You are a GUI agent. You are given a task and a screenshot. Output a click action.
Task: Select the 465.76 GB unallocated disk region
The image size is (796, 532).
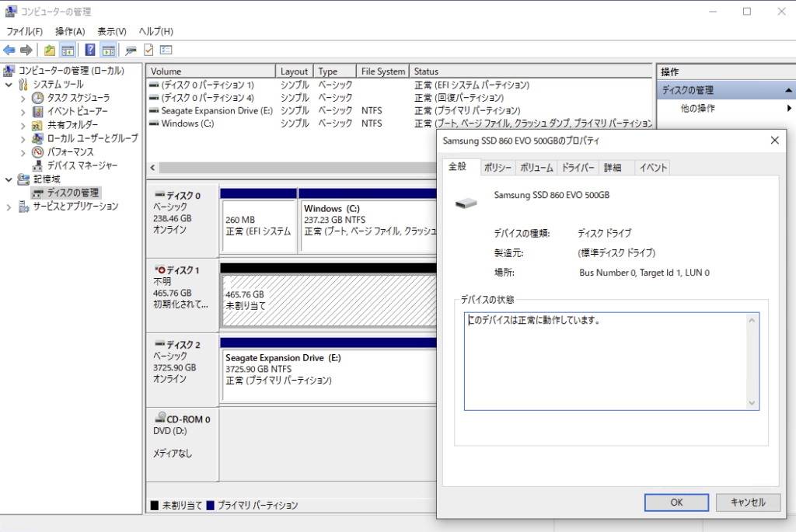328,300
